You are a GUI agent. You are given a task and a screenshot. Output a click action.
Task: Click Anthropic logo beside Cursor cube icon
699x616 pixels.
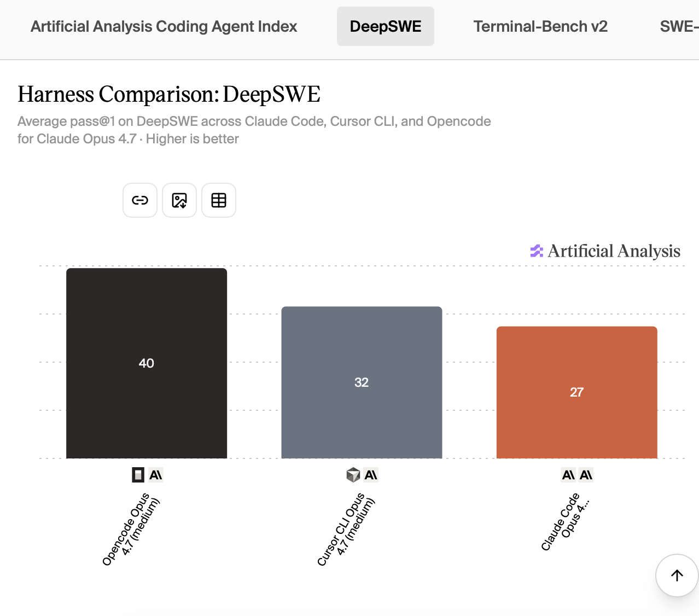click(371, 475)
